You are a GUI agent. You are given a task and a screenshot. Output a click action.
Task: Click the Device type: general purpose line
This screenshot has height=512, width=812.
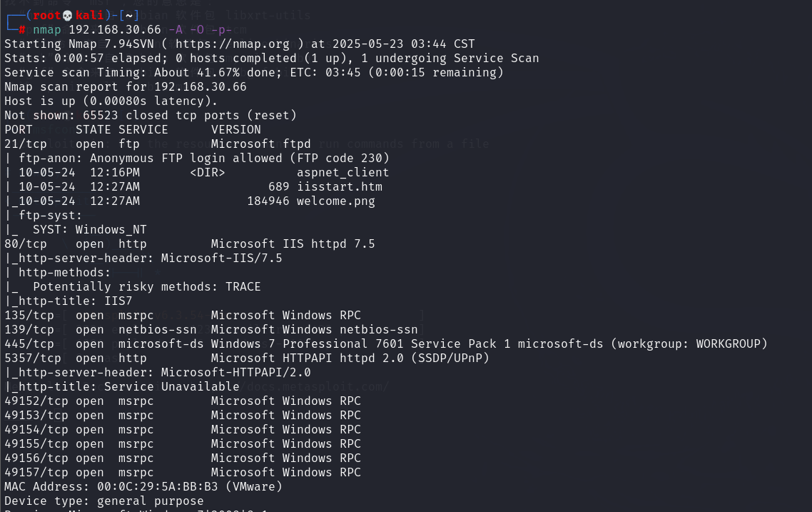104,501
